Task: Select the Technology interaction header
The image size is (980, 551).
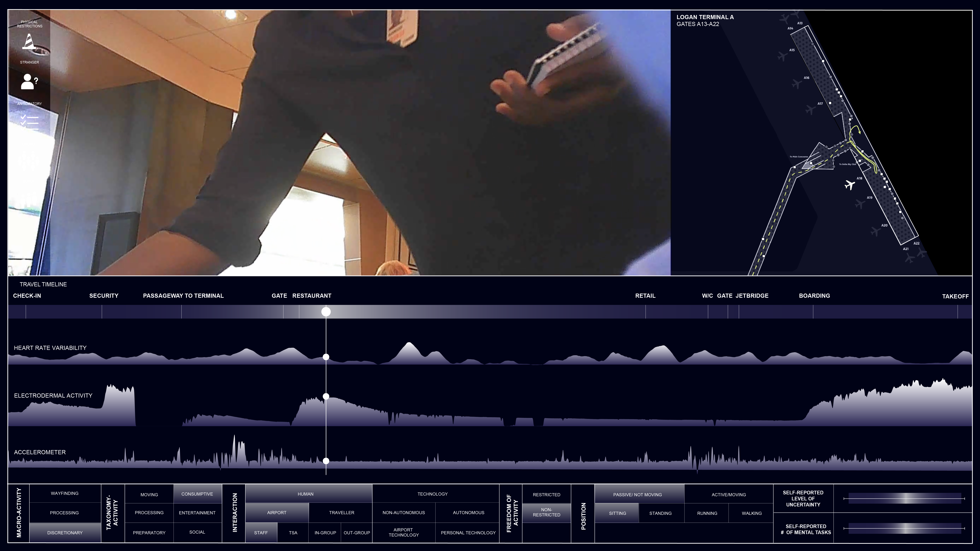Action: point(432,494)
